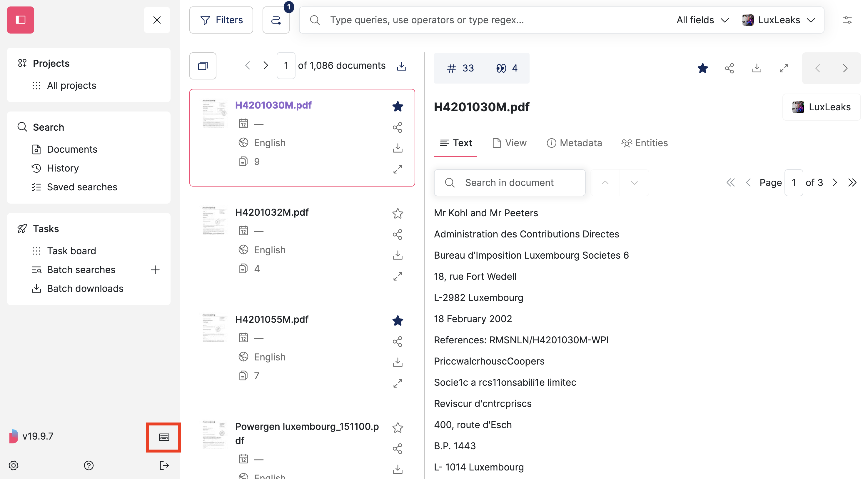Switch to the Entities tab

coord(644,143)
